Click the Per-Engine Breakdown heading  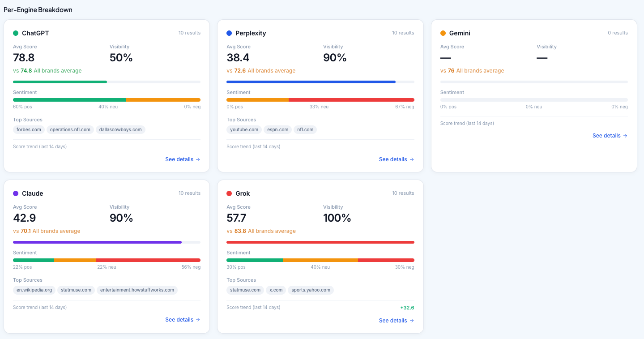click(x=38, y=9)
